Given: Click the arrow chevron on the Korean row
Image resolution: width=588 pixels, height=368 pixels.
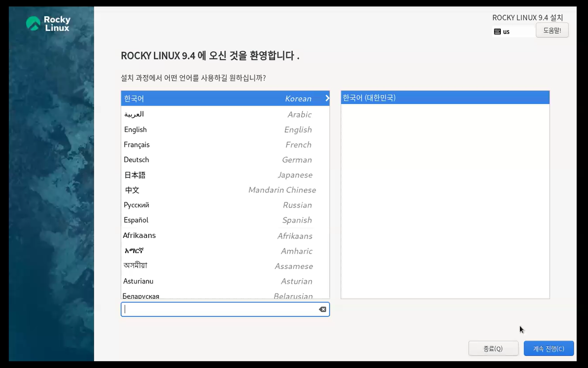Looking at the screenshot, I should (x=327, y=98).
